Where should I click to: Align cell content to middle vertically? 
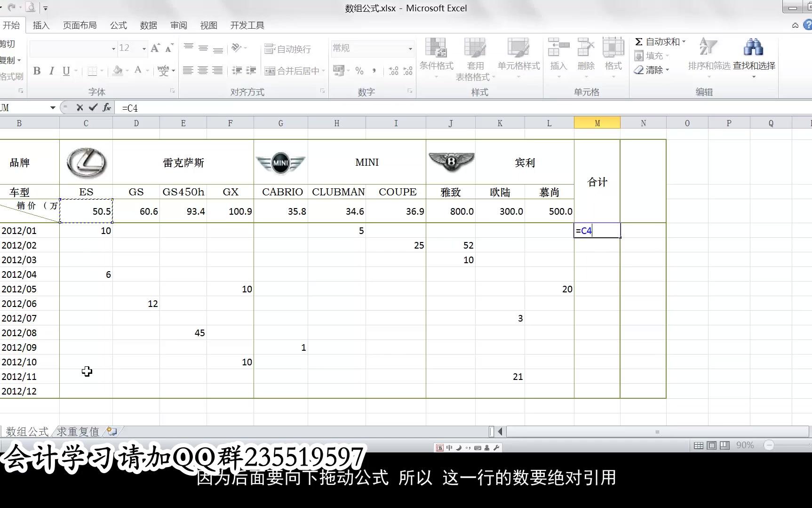(x=203, y=48)
